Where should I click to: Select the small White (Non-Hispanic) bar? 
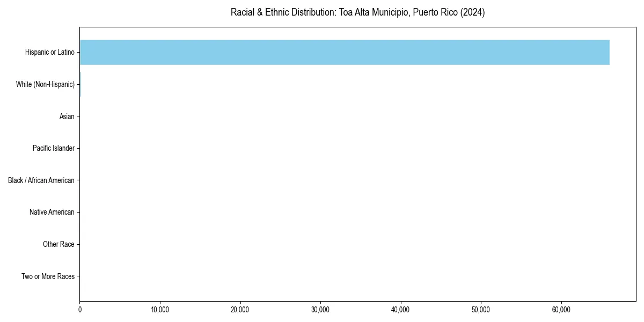point(80,84)
